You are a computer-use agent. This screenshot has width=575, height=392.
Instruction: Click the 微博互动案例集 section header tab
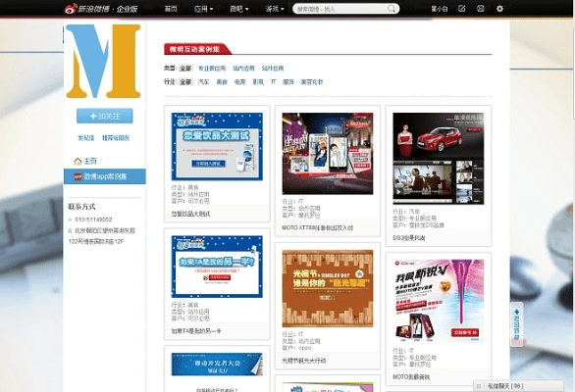[x=197, y=49]
